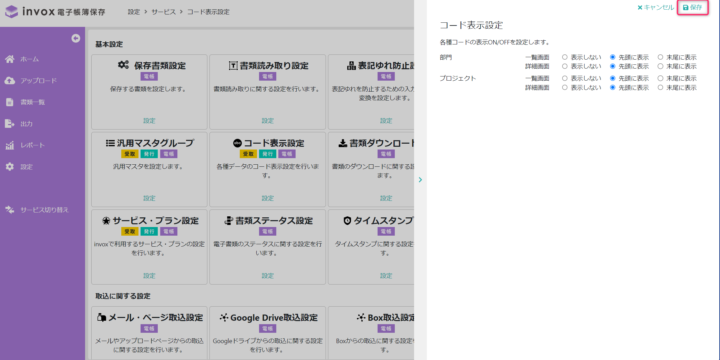Click the プロジェクト row label
The width and height of the screenshot is (720, 360).
tap(458, 79)
